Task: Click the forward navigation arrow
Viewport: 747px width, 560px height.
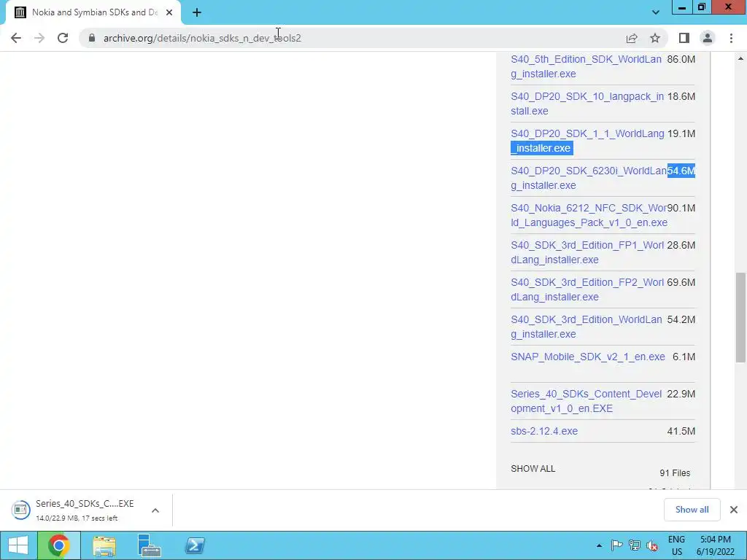Action: [39, 38]
